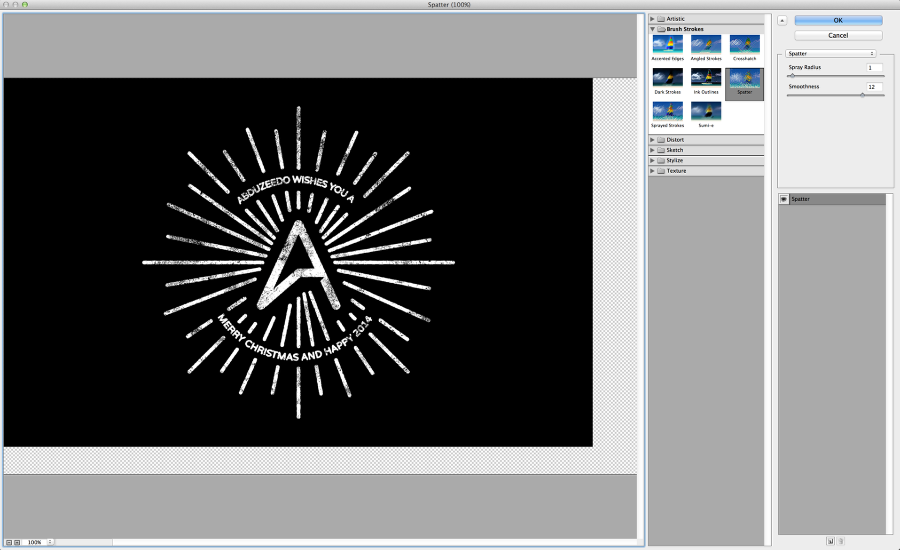Hide the filter gallery thumbnails panel
The width and height of the screenshot is (900, 550).
pyautogui.click(x=782, y=21)
